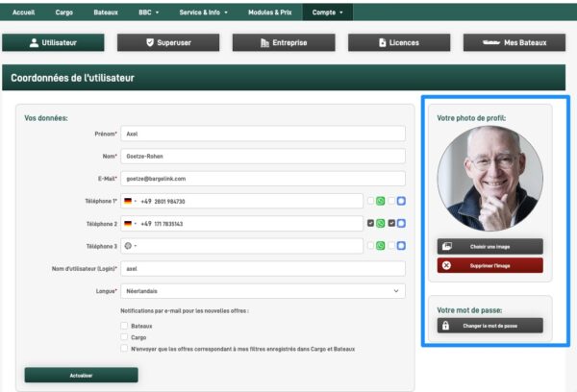This screenshot has width=577, height=392.
Task: Check the Cargo notification checkbox
Action: (x=124, y=337)
